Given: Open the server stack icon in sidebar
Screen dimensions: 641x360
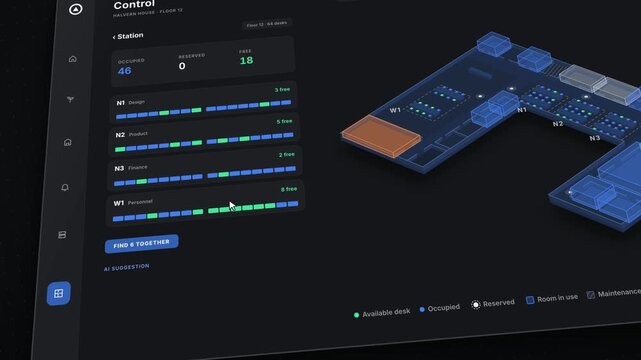Looking at the screenshot, I should point(62,235).
